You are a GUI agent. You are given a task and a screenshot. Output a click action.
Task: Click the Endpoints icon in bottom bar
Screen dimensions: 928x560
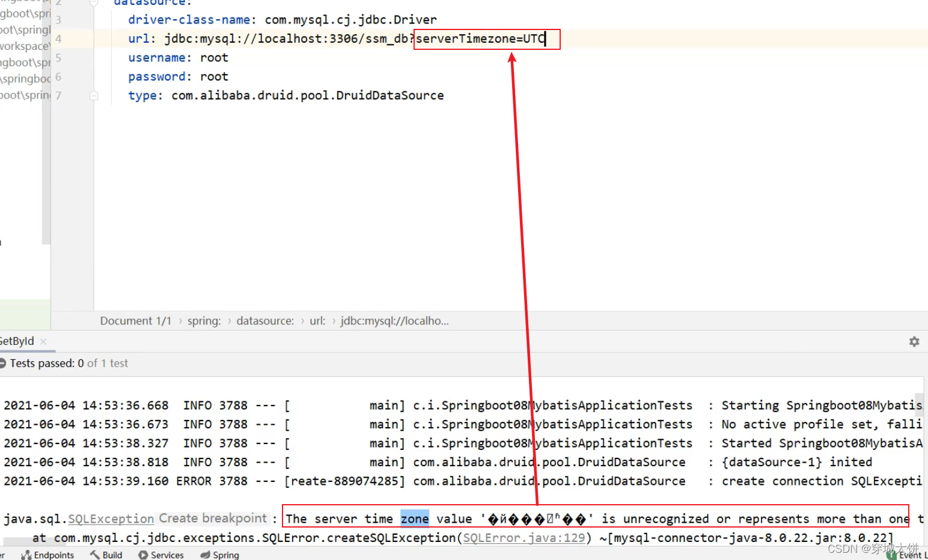coord(26,555)
